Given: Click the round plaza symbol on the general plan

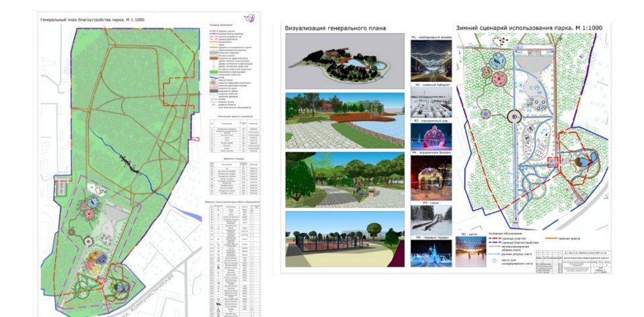Looking at the screenshot, I should point(89,240).
